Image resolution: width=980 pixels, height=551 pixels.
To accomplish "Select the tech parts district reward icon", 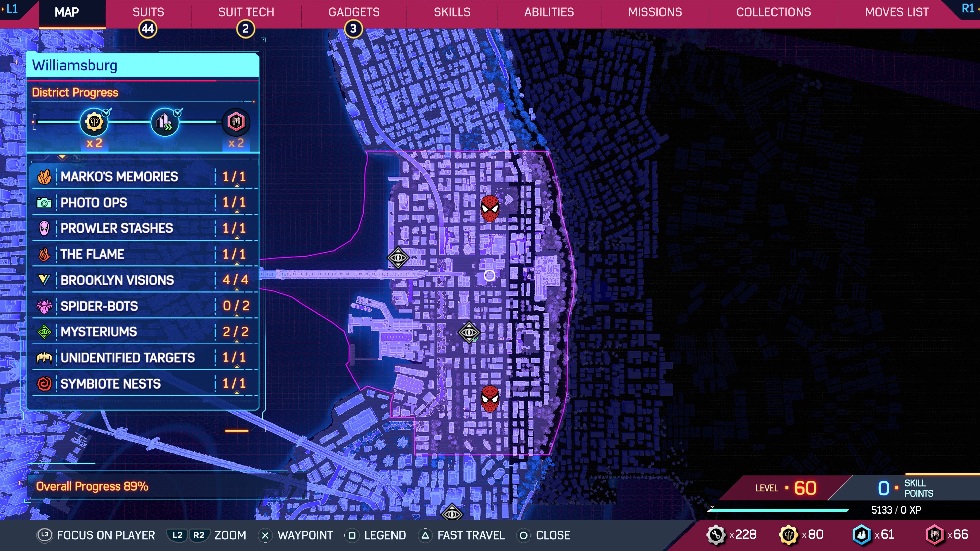I will [94, 122].
